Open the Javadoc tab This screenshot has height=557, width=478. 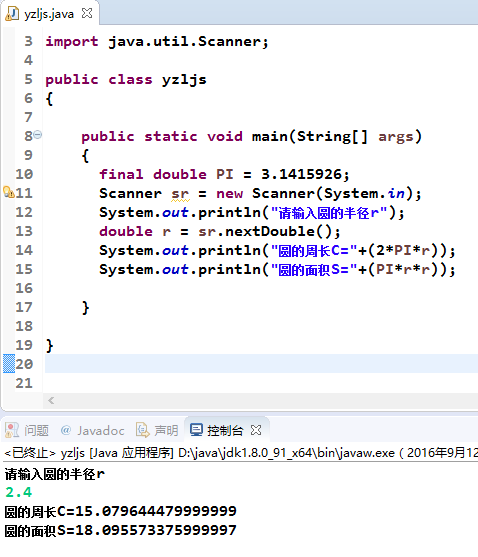[92, 430]
